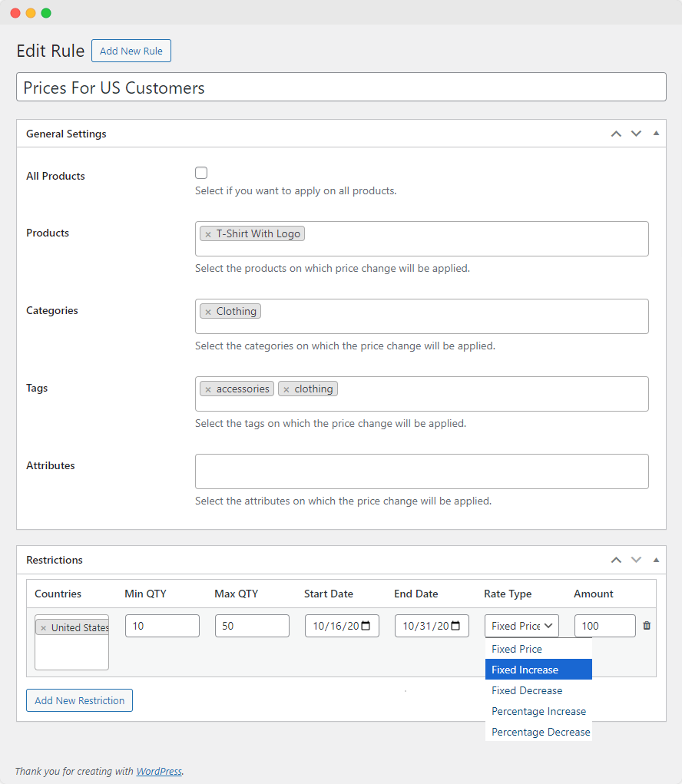Delete restriction row with trash icon
Screen dimensions: 682x784
(646, 626)
